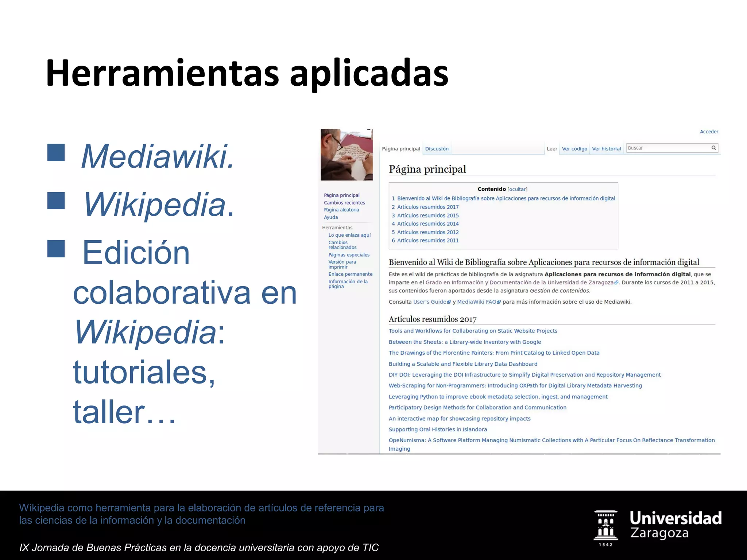Open article Building a Scalable Library Data Dashboard
This screenshot has width=747, height=560.
coord(463,364)
